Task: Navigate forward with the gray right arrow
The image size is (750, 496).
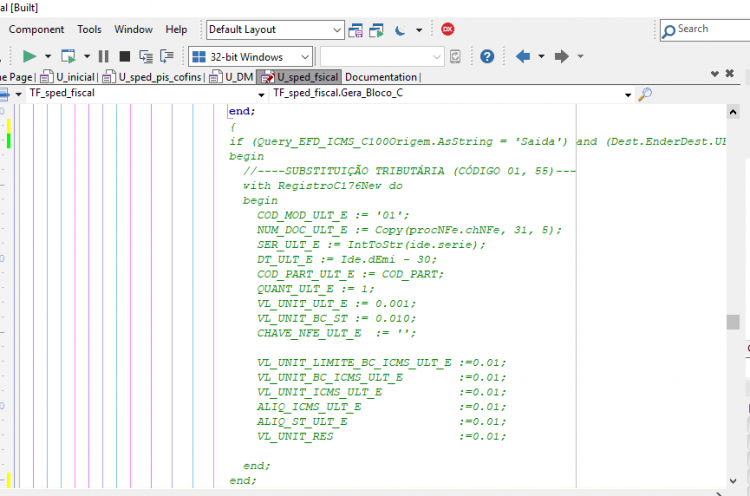Action: pyautogui.click(x=562, y=56)
